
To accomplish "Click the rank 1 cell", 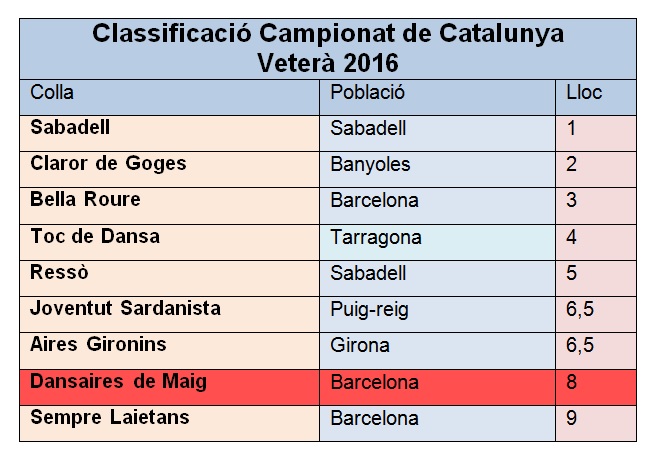I will (x=596, y=134).
